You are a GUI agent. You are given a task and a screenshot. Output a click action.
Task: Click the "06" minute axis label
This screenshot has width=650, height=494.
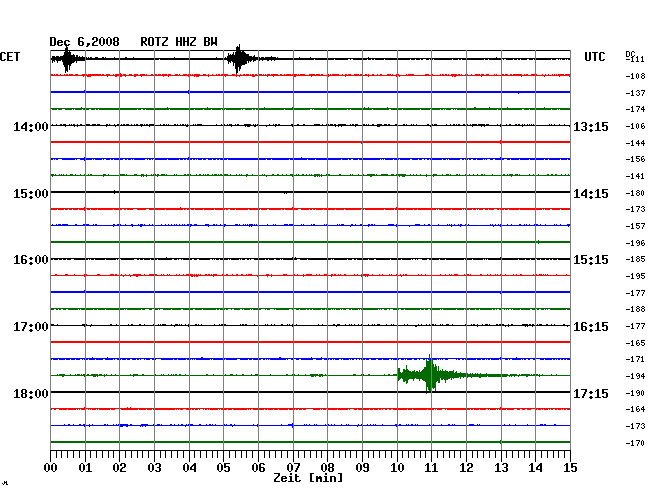coord(258,468)
